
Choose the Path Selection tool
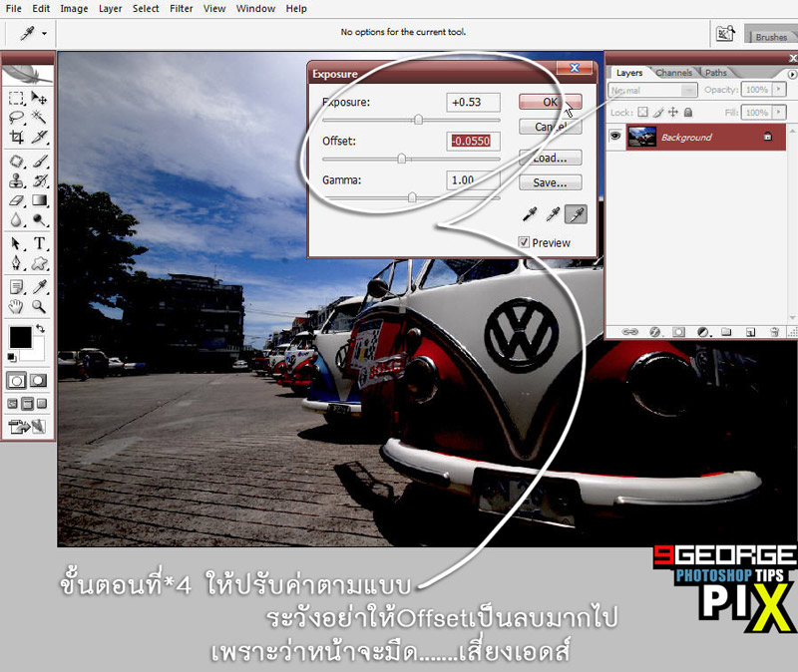[x=16, y=243]
